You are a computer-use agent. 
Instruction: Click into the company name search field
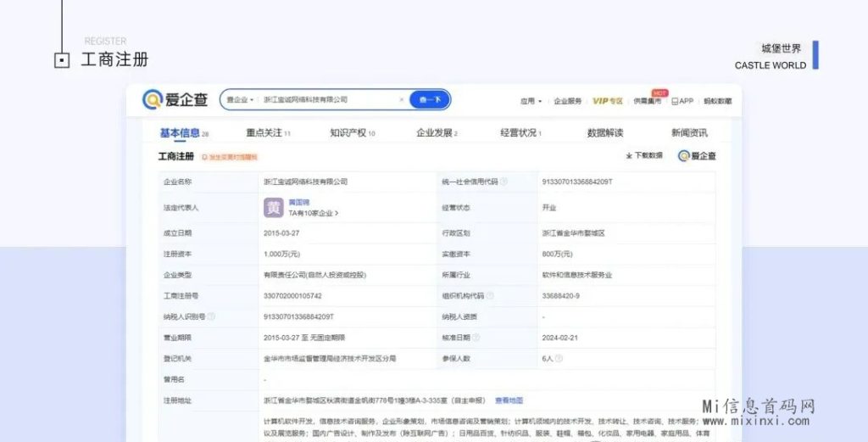[x=326, y=100]
